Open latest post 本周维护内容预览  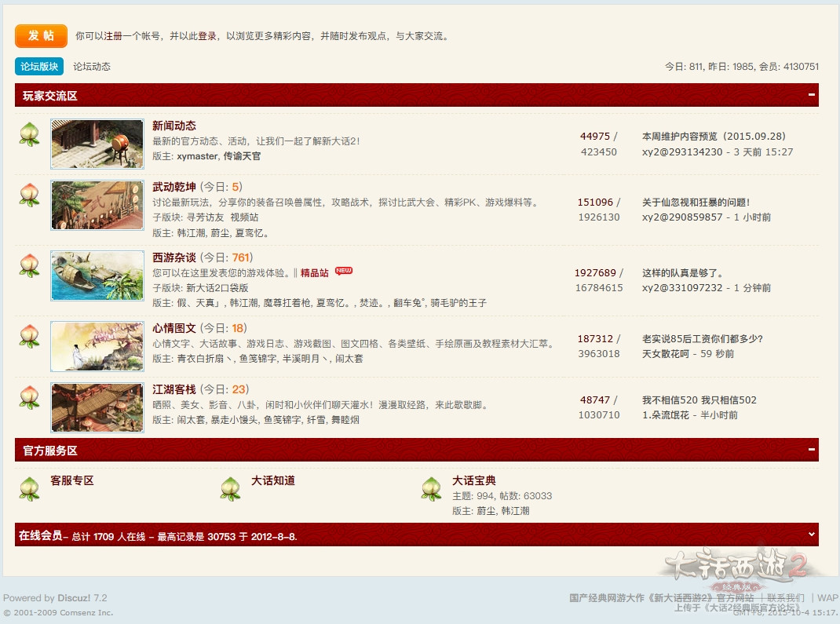coord(714,137)
